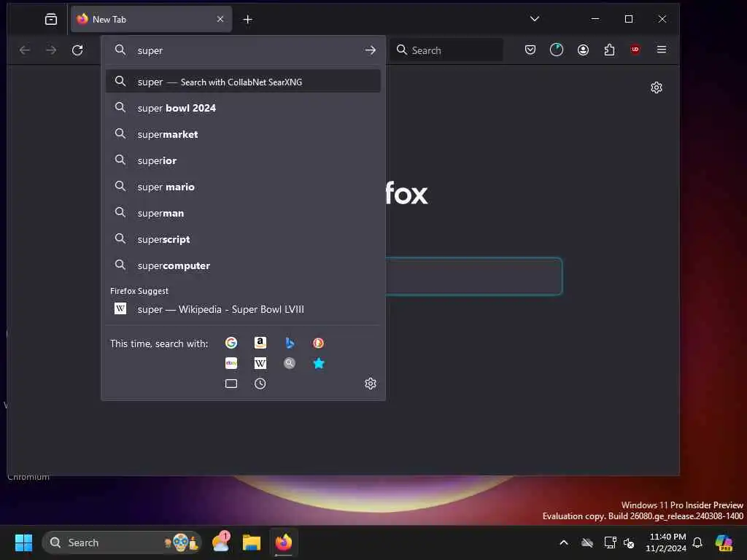Search open Tabs with rectangle icon
This screenshot has height=560, width=747.
[x=231, y=384]
